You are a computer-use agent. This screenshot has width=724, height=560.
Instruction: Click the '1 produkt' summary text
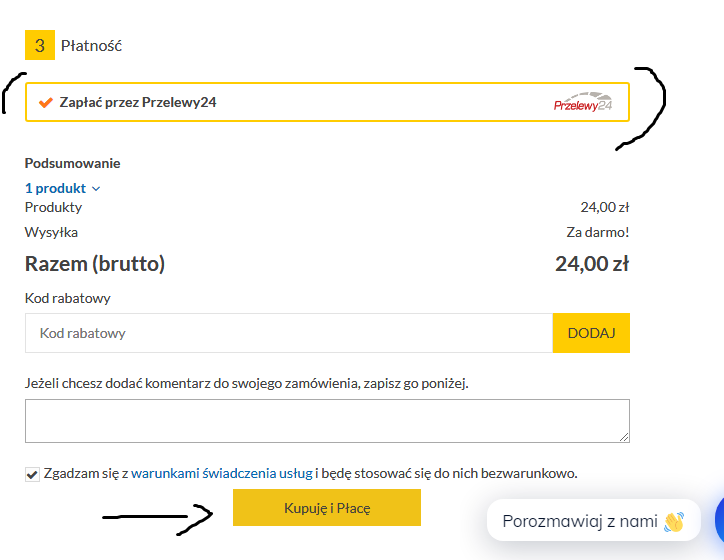(x=56, y=188)
